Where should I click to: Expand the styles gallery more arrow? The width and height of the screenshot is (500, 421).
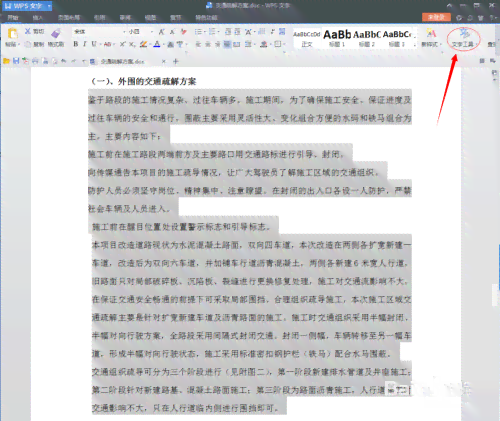tap(415, 44)
